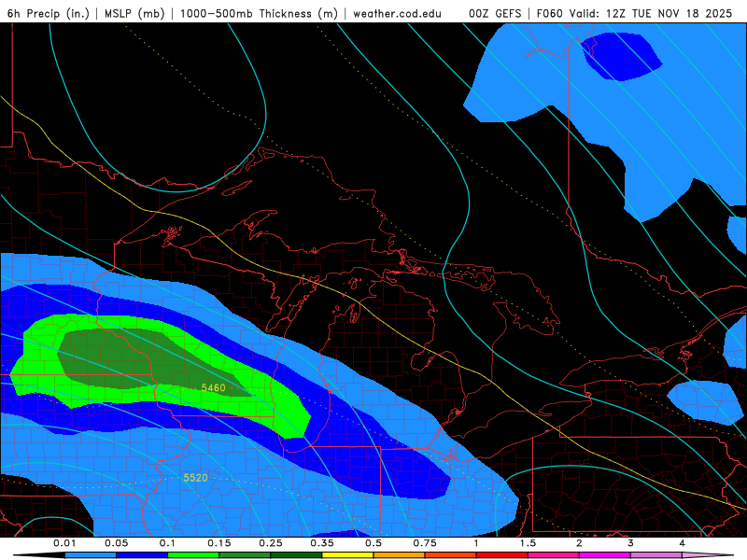The height and width of the screenshot is (560, 747).
Task: Select '1000-500mb Thickness (m)' header text
Action: click(x=259, y=13)
